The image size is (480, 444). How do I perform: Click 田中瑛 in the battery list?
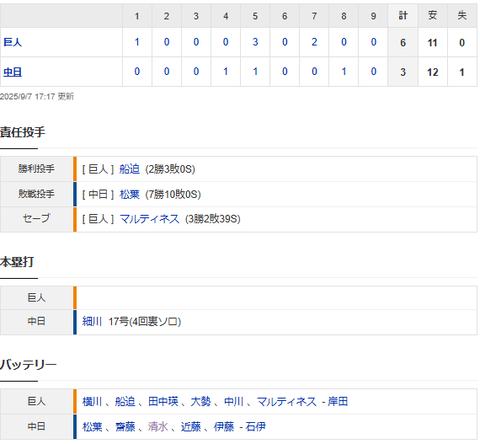coord(163,401)
